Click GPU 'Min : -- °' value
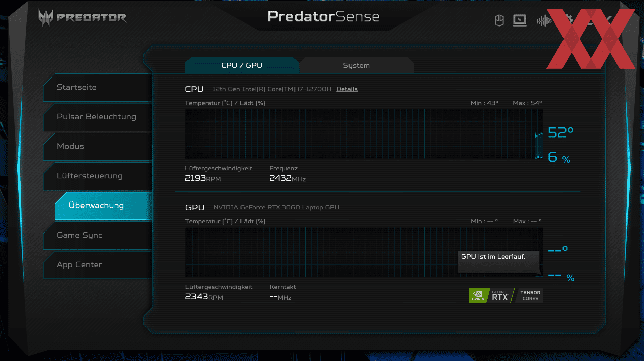Image resolution: width=644 pixels, height=361 pixels. [x=484, y=221]
